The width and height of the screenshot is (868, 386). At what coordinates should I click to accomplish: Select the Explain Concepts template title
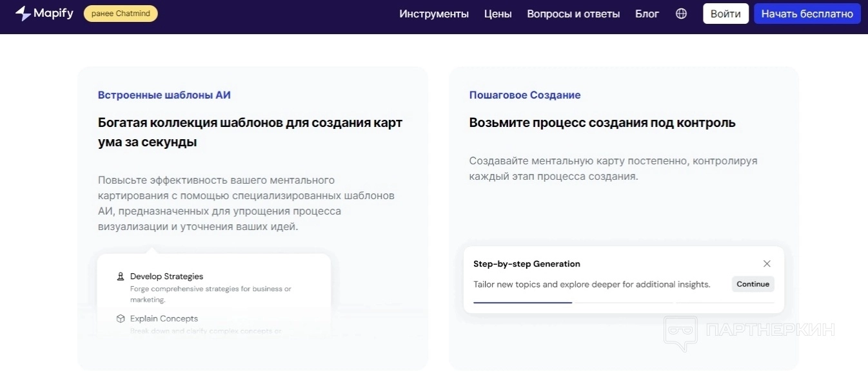tap(164, 318)
